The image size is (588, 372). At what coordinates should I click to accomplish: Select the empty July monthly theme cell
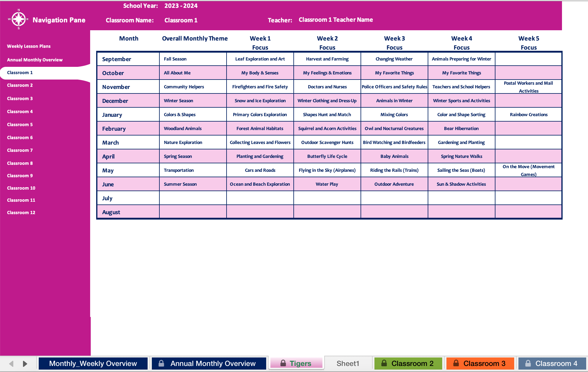(x=193, y=198)
